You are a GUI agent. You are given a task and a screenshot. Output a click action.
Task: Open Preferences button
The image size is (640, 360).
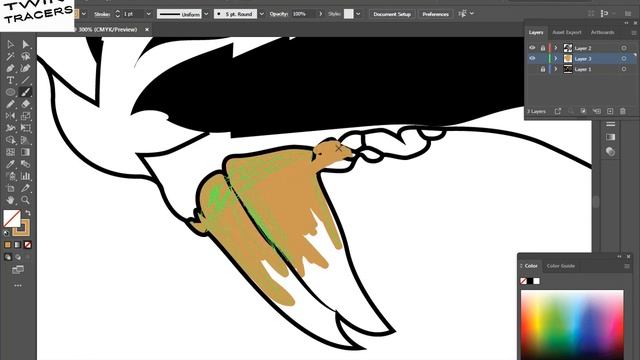(436, 14)
